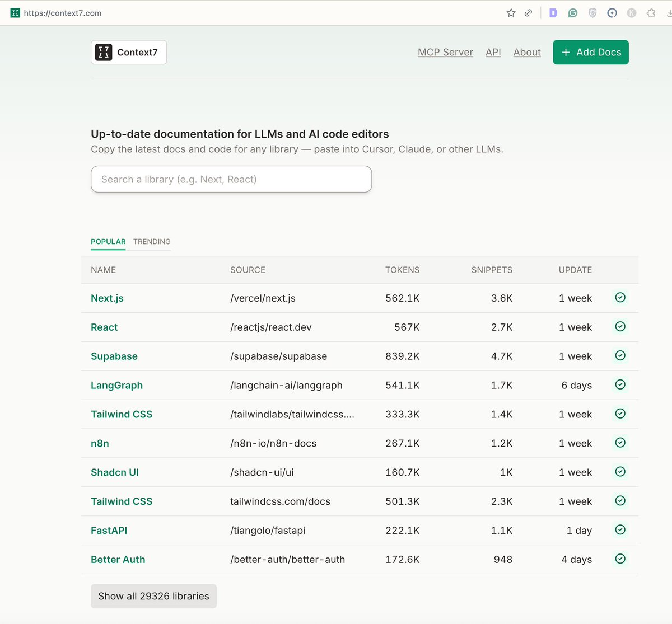Screen dimensions: 672x624
Task: Click the TOKENS column header
Action: 402,270
